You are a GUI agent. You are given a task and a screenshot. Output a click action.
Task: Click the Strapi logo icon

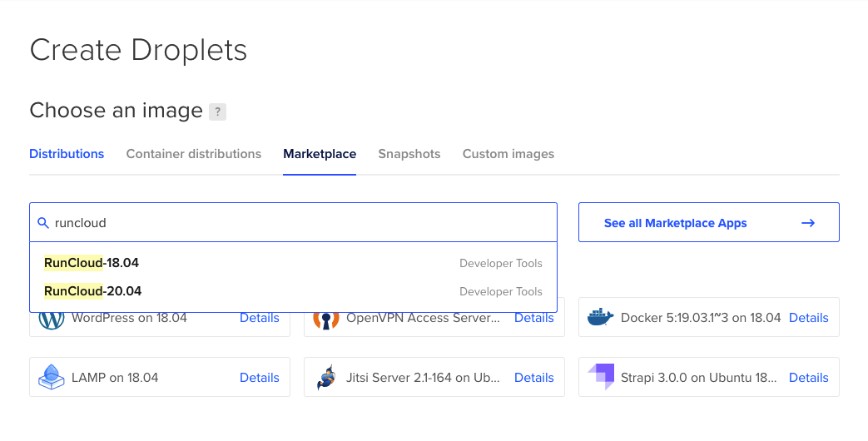point(601,377)
